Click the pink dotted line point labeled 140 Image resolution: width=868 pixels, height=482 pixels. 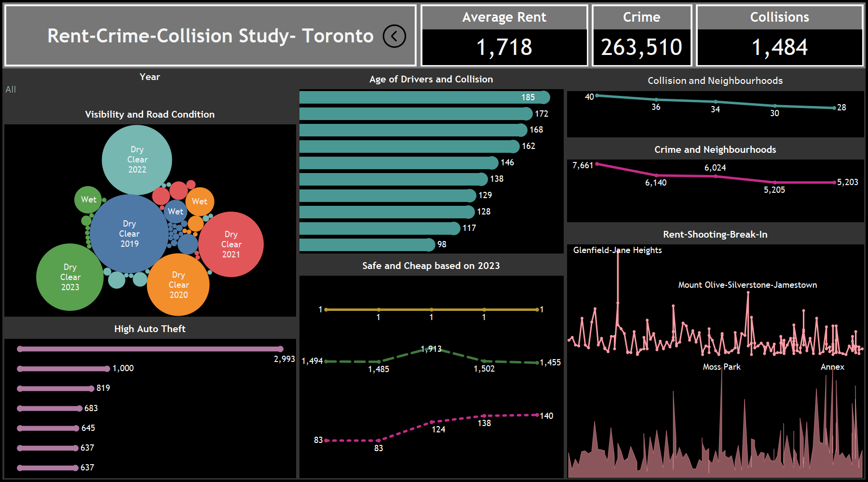tap(537, 415)
